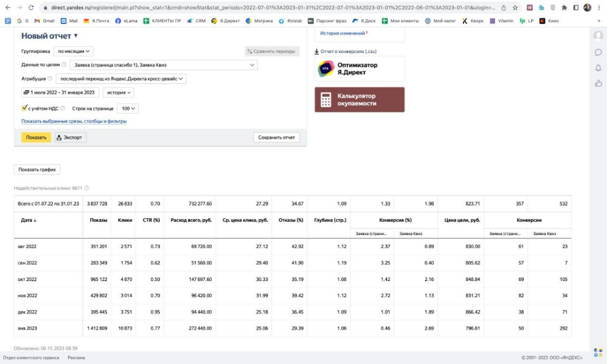This screenshot has height=364, width=607.
Task: Click the user avatar in right sidebar
Action: (598, 36)
